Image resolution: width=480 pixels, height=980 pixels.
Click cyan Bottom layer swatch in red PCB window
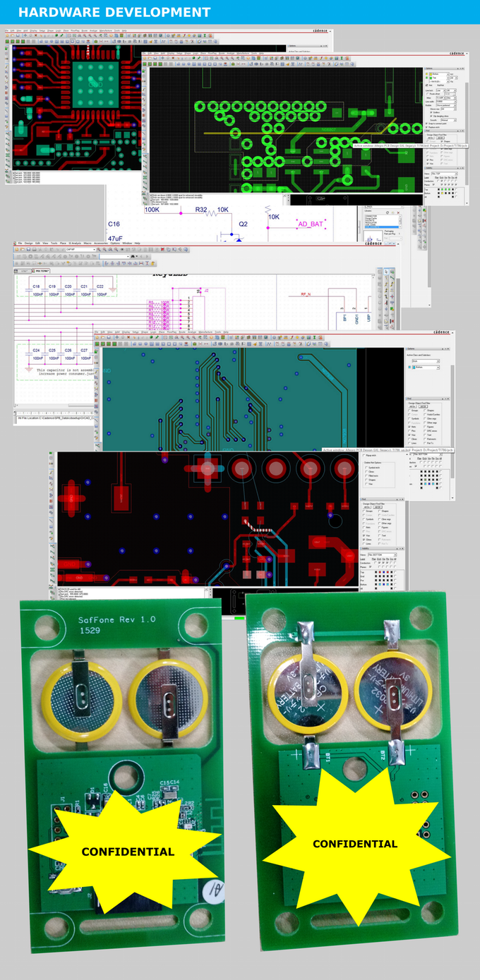pyautogui.click(x=380, y=584)
